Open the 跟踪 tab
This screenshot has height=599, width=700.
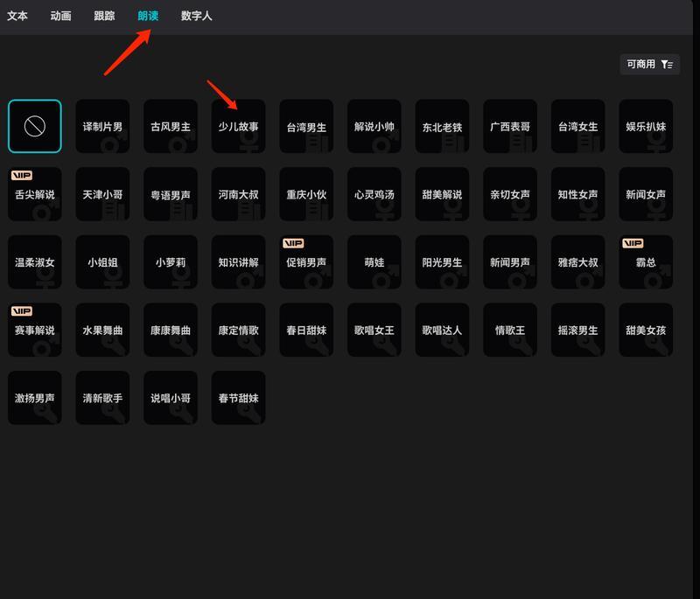[x=104, y=16]
